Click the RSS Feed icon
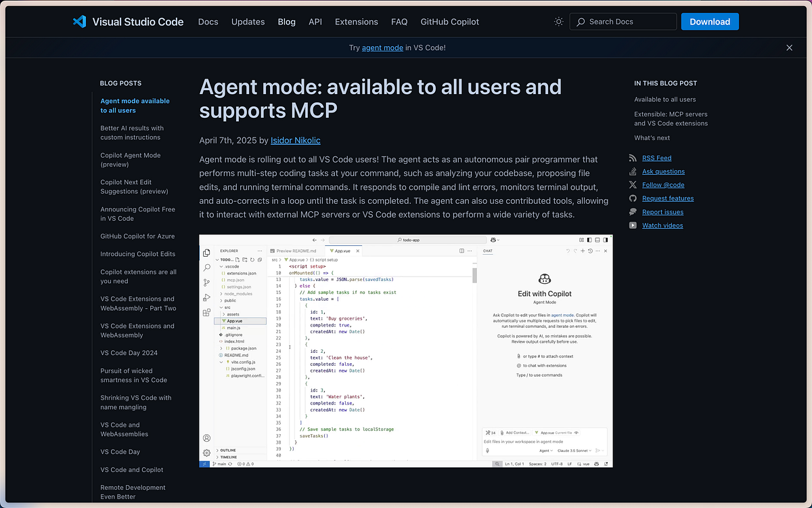Viewport: 812px width, 508px height. click(635, 158)
